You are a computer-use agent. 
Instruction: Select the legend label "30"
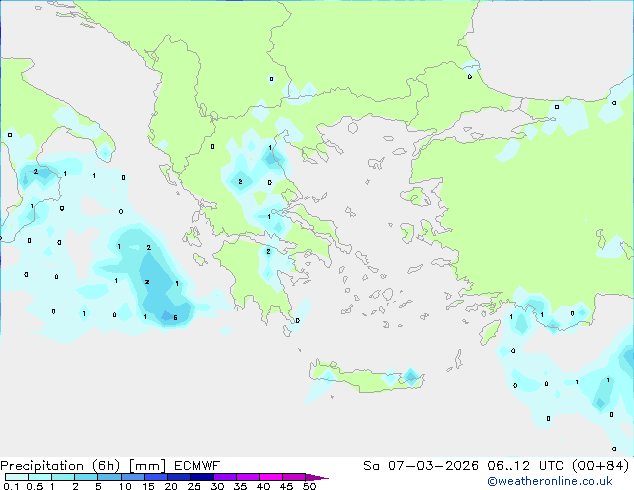point(217,486)
